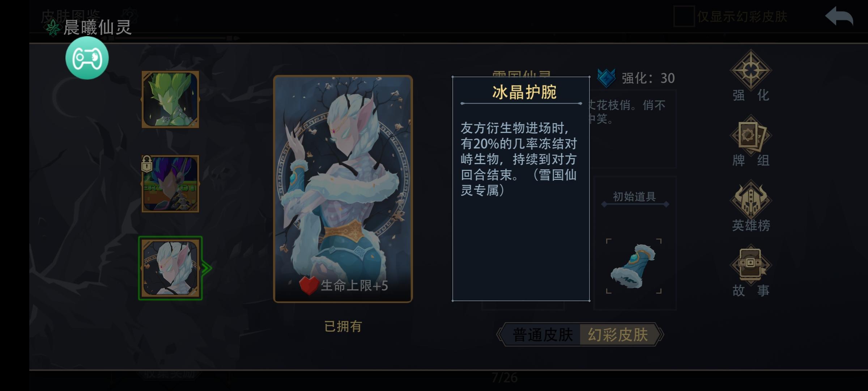Viewport: 868px width, 391px height.
Task: Switch to 幻彩皮肤 skins
Action: coord(618,335)
